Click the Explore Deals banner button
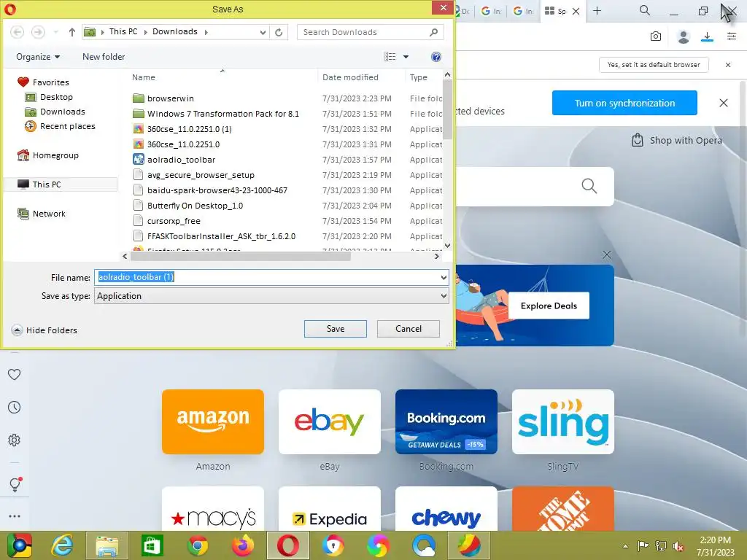747x560 pixels. [x=549, y=306]
